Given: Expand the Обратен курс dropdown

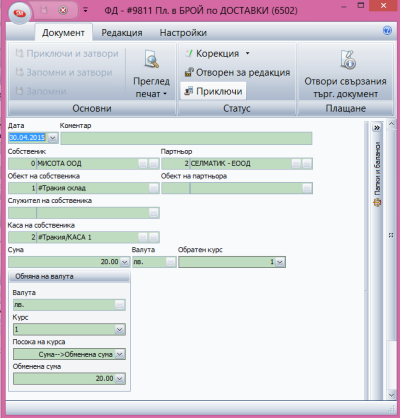Looking at the screenshot, I should click(x=280, y=262).
